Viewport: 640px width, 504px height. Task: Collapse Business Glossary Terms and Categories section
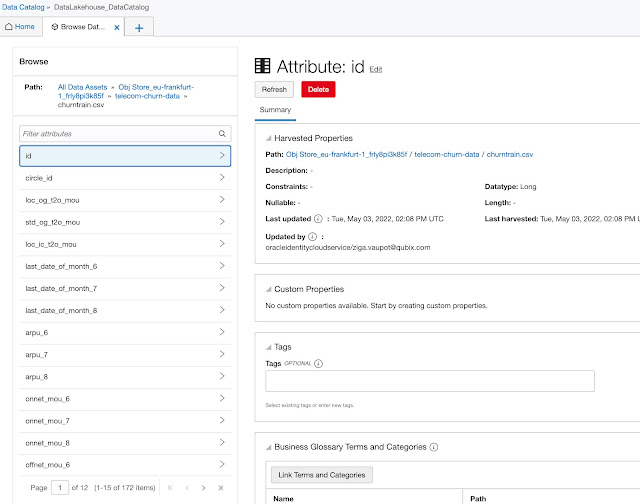(x=269, y=447)
